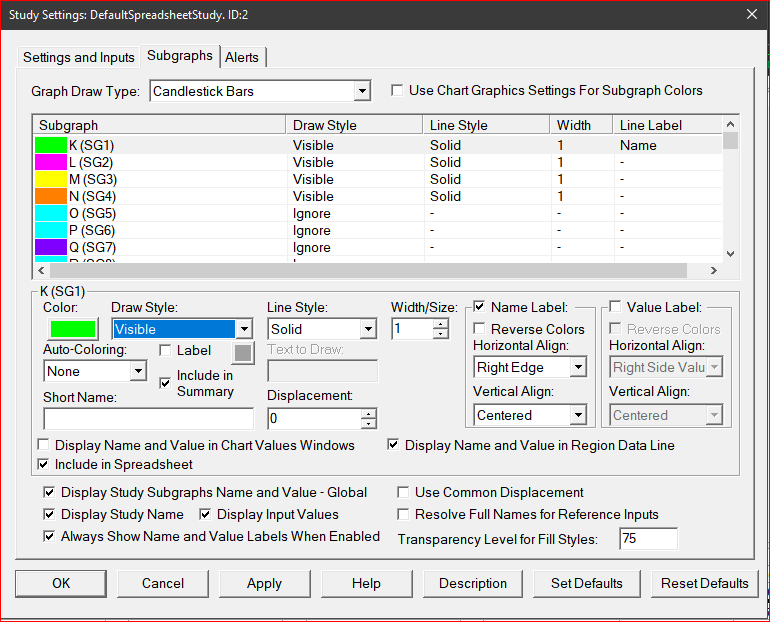Increase Width/Size with the up spinner arrow
Image resolution: width=770 pixels, height=622 pixels.
click(441, 324)
